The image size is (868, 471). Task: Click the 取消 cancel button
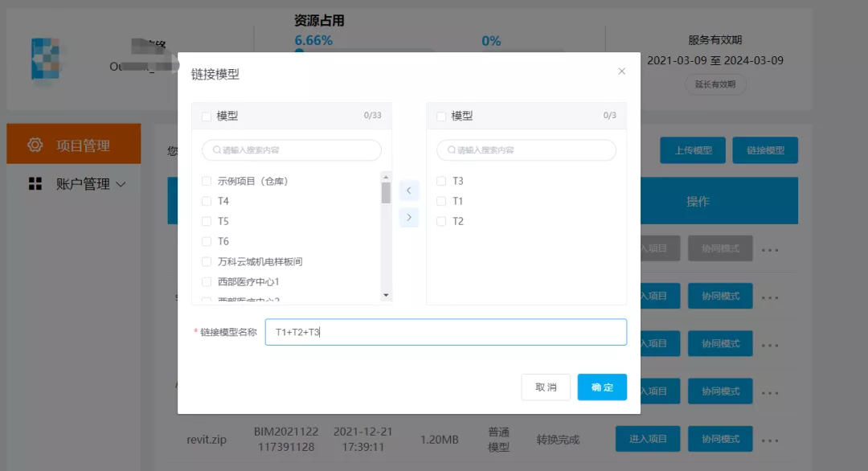(x=546, y=387)
